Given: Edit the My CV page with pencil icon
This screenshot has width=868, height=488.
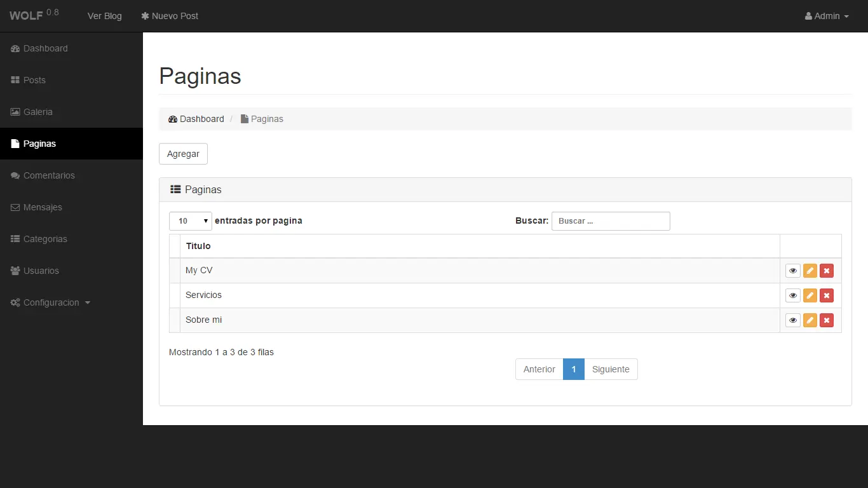Looking at the screenshot, I should click(810, 271).
